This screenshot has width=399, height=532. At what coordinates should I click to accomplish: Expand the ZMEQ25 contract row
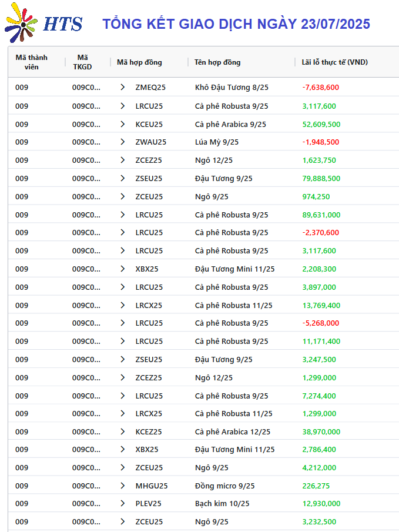[122, 87]
